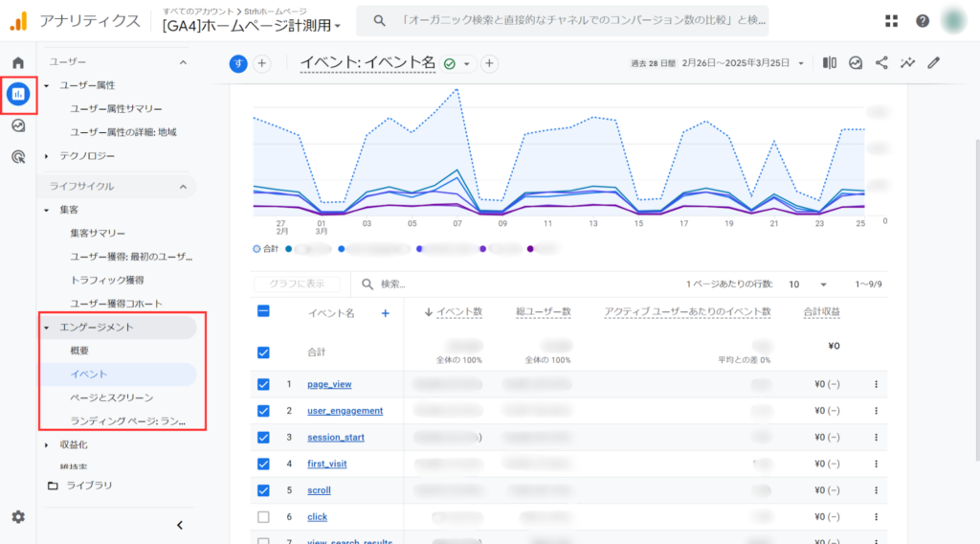The height and width of the screenshot is (544, 980).
Task: Add dimension with blue plus beside イベント名
Action: (386, 313)
